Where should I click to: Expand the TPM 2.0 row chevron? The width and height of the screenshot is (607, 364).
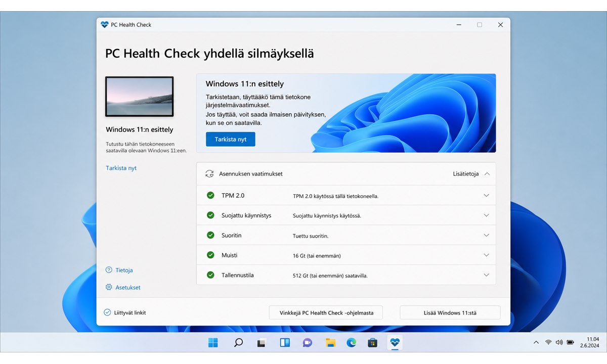487,195
